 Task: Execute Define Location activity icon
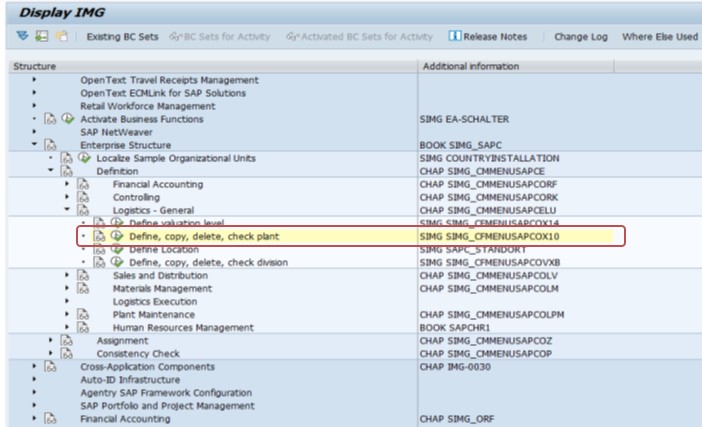pos(117,249)
